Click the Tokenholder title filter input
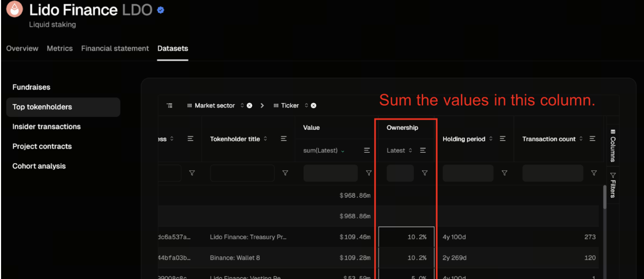Screen dimensions: 644x279 [x=242, y=173]
